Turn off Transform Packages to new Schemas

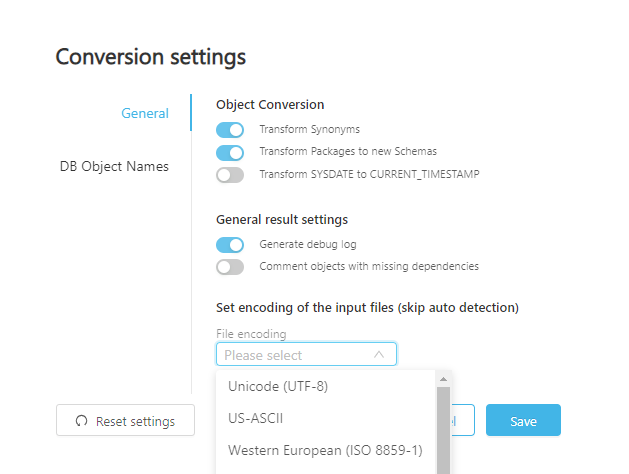(x=230, y=152)
